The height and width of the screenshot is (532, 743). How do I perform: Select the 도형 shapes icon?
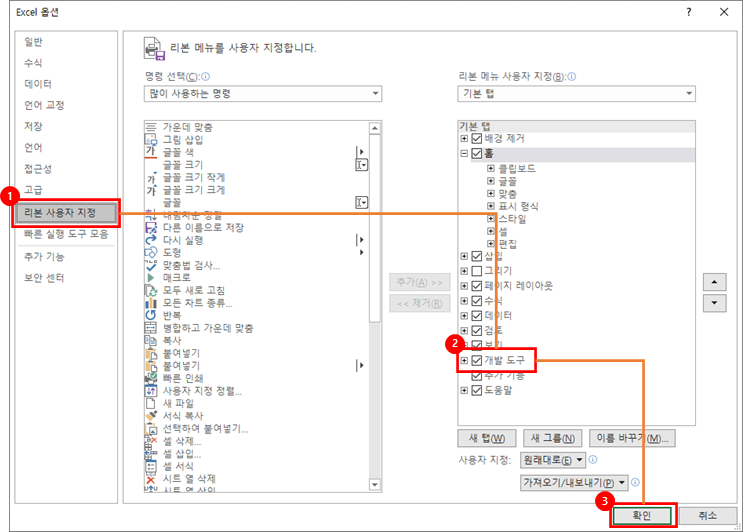[151, 252]
